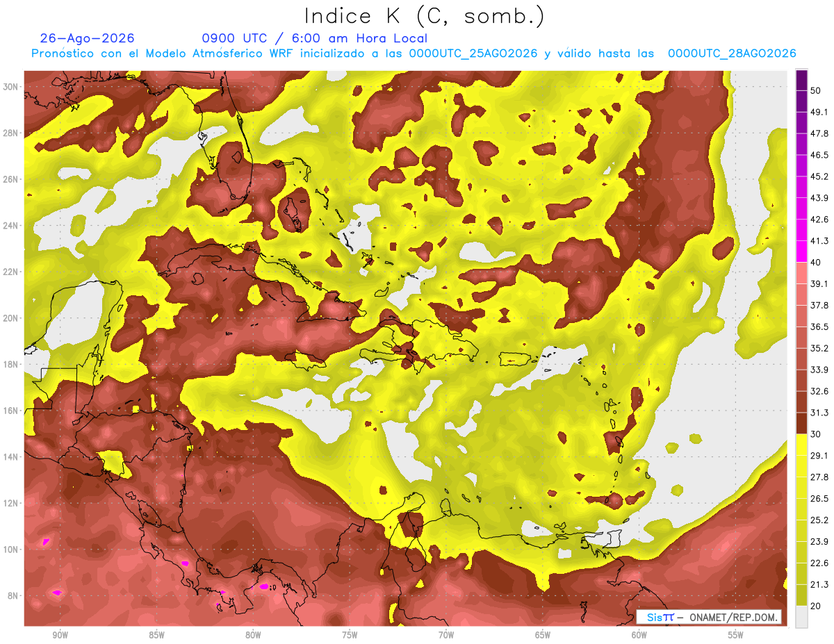Click the longitude label '55W'
This screenshot has height=644, width=834.
(x=736, y=636)
